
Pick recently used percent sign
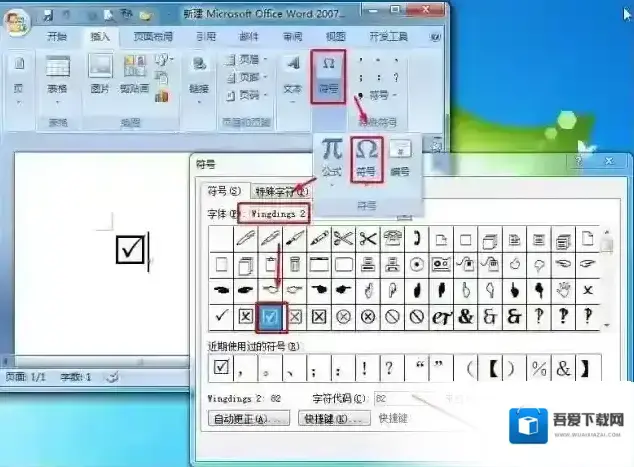click(539, 368)
